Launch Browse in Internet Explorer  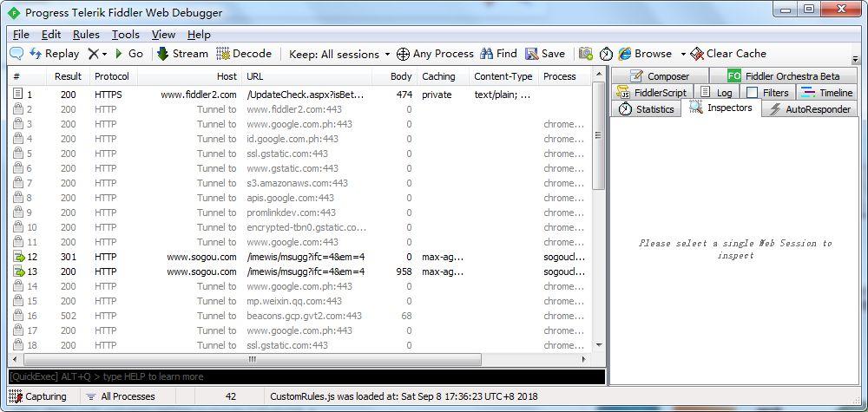(x=645, y=54)
